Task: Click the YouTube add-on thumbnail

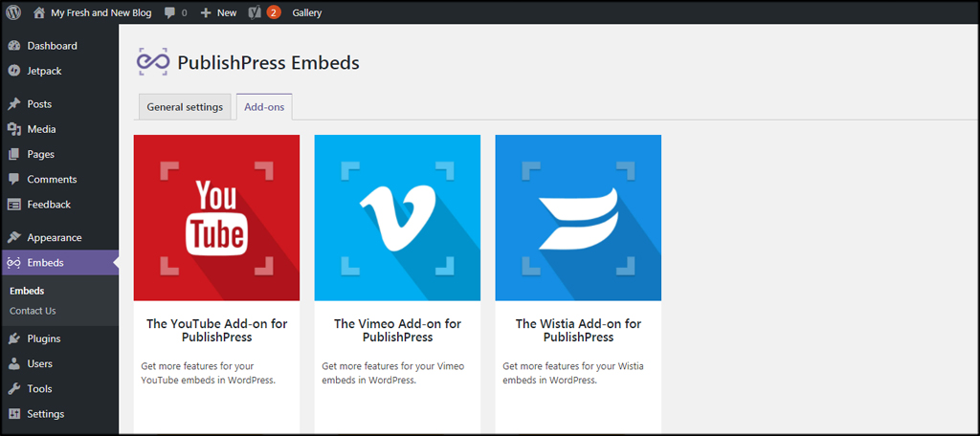Action: [x=217, y=218]
